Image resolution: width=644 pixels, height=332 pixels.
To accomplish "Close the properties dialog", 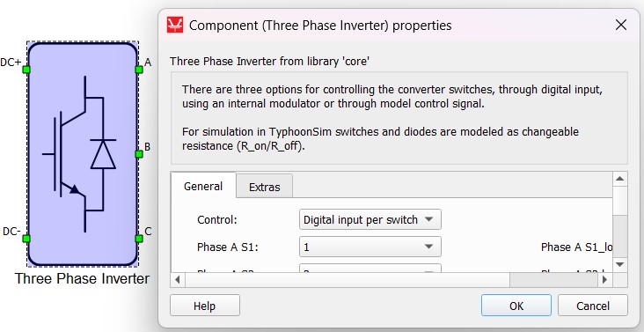I will coord(621,25).
